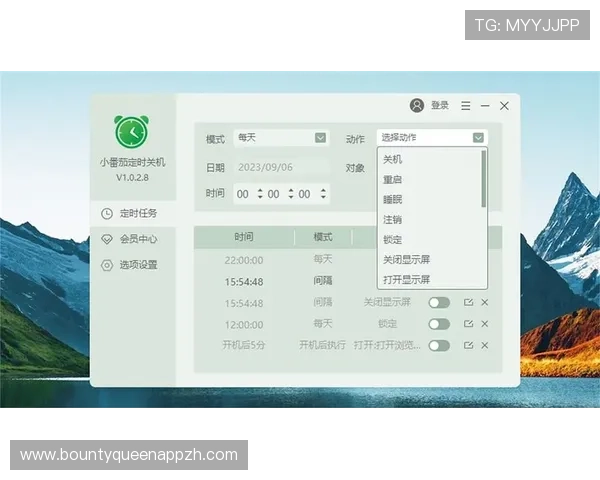The image size is (600, 480).
Task: Toggle the 开机后执行 task switch
Action: click(x=439, y=346)
